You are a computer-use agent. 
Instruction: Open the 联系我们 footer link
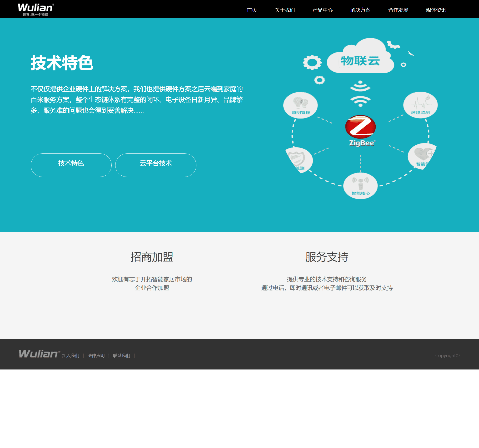pos(121,355)
